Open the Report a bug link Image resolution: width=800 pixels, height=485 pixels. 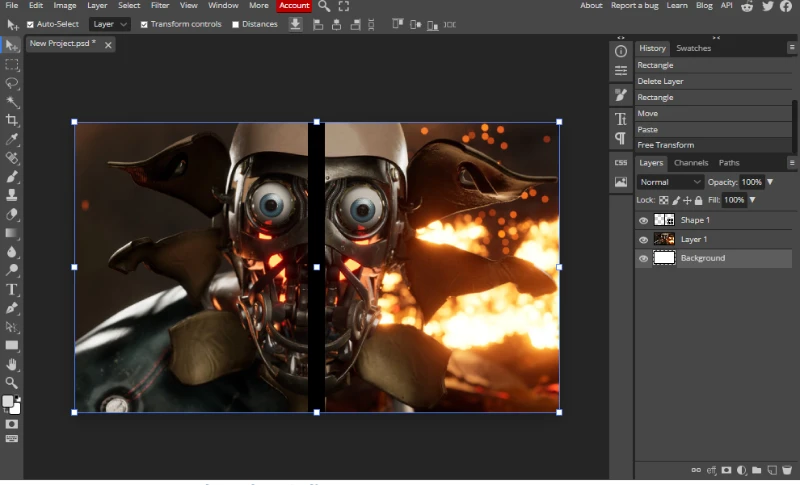(635, 6)
